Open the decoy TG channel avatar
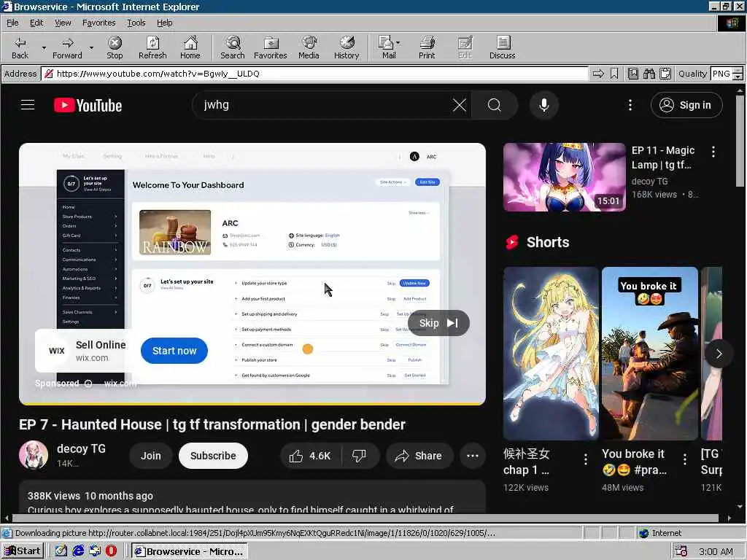This screenshot has height=560, width=747. [34, 455]
